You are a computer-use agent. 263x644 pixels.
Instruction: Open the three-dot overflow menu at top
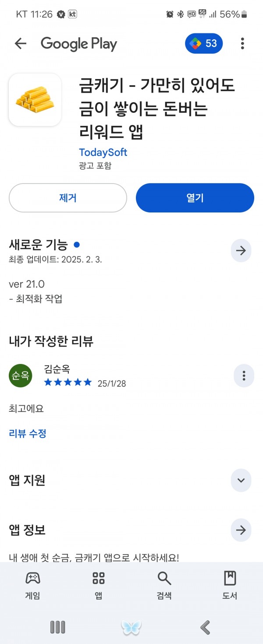(x=242, y=43)
